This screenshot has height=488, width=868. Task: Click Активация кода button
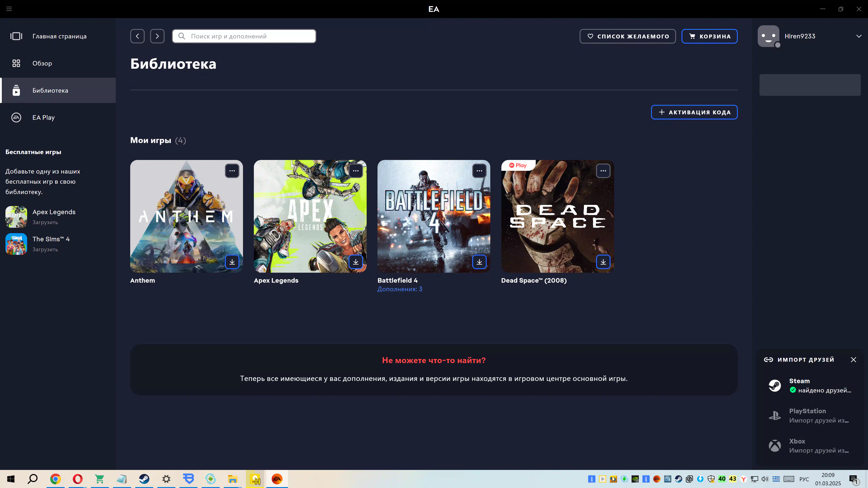(x=694, y=112)
